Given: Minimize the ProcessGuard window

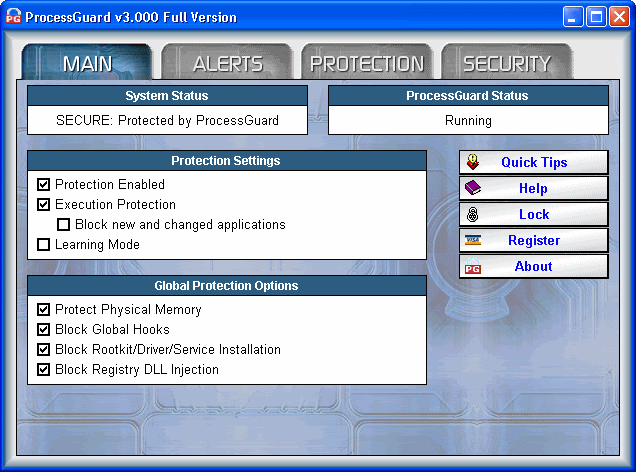Looking at the screenshot, I should [573, 17].
